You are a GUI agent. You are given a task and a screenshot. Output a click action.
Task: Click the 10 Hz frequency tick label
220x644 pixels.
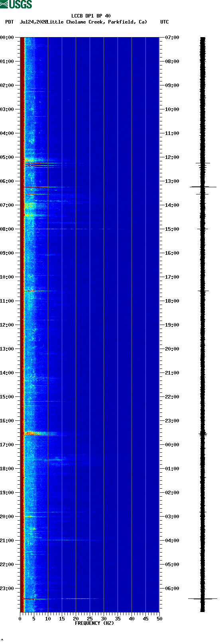click(48, 619)
